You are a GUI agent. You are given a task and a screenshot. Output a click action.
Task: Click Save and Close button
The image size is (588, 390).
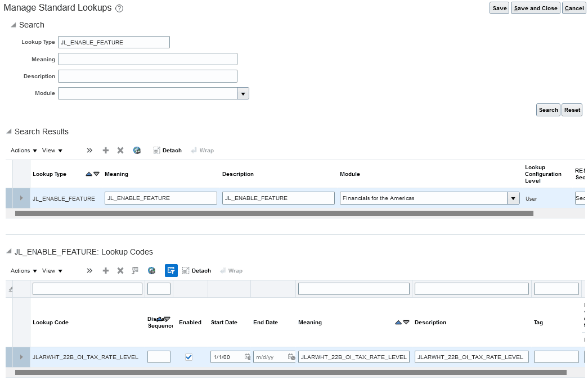pos(535,8)
